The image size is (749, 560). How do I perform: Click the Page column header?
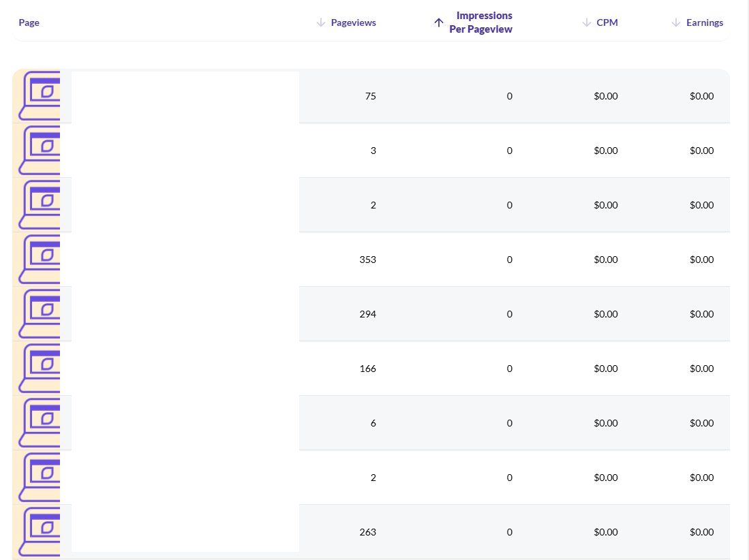point(29,22)
